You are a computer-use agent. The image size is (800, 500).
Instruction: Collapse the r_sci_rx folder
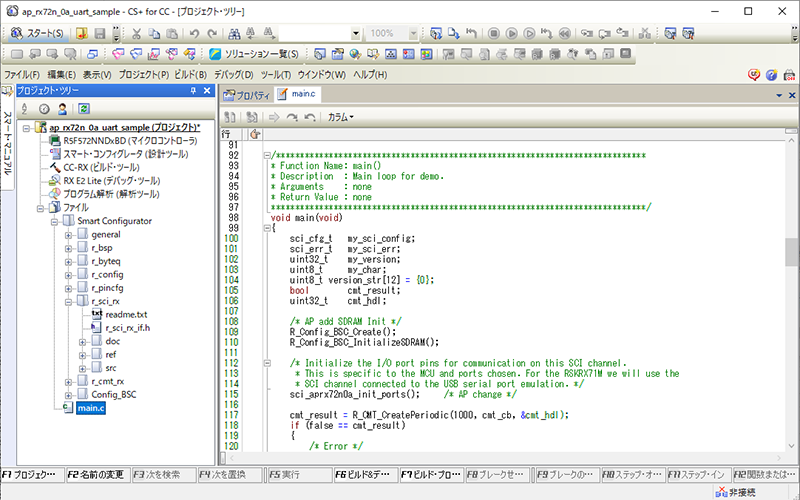[68, 302]
